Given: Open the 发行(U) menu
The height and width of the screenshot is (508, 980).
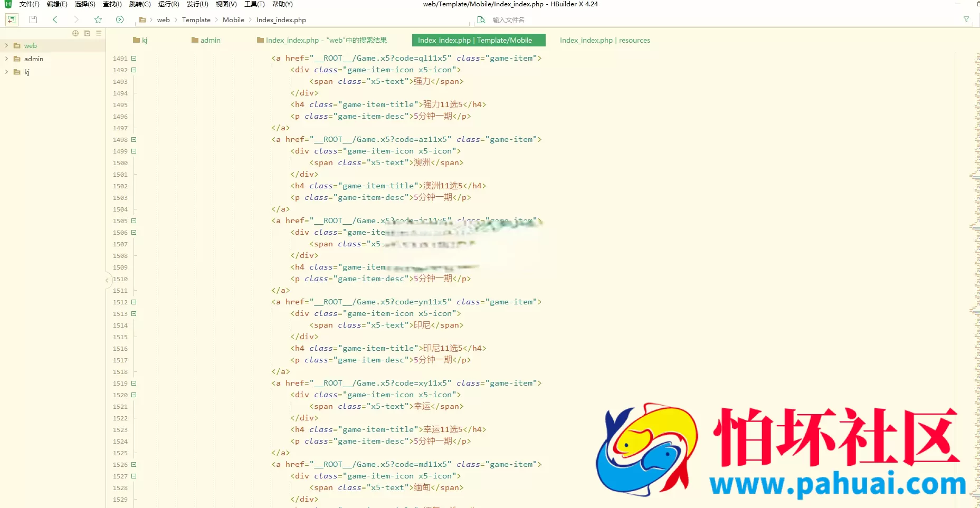Looking at the screenshot, I should 197,4.
